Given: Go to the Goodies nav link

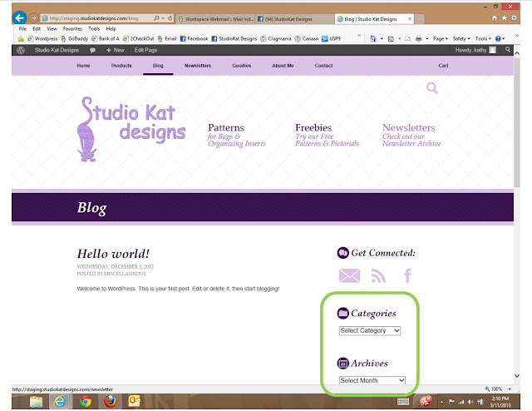Looking at the screenshot, I should (242, 66).
